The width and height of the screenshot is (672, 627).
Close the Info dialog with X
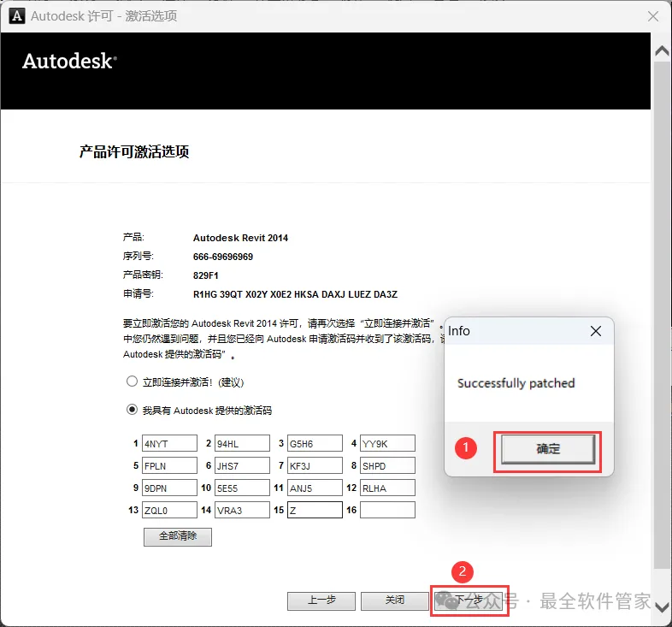tap(596, 331)
